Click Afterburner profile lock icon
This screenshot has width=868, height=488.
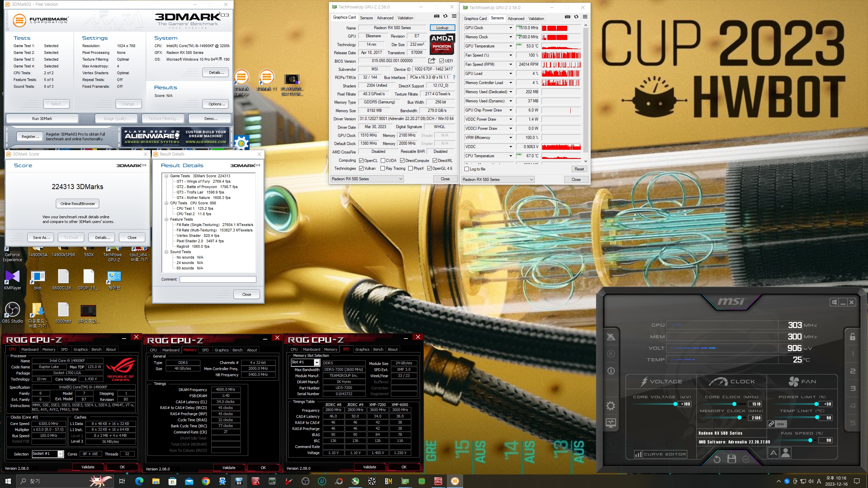(x=852, y=337)
